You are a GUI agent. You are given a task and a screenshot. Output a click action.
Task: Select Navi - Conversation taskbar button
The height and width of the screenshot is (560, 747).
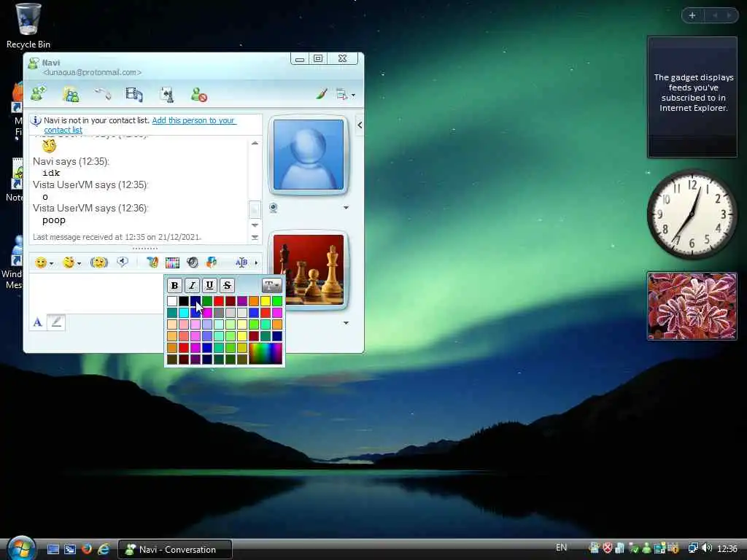[x=175, y=550]
